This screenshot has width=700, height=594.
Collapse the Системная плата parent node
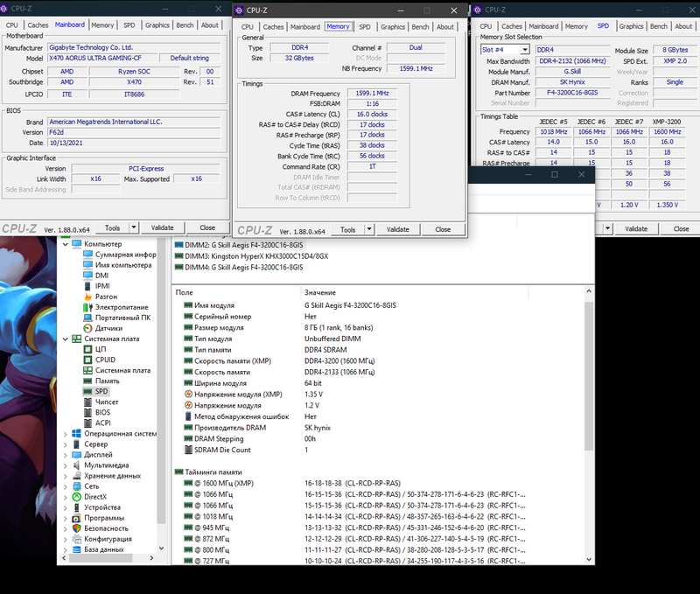(65, 339)
